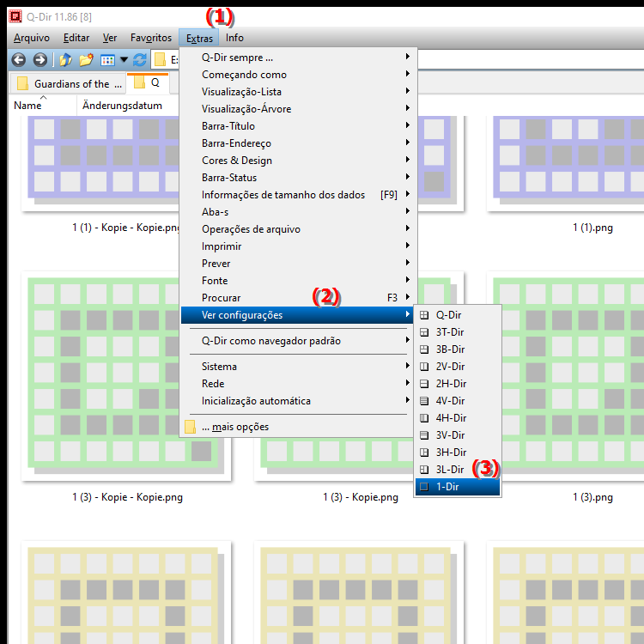644x644 pixels.
Task: Click the folder icon beside mais opções
Action: [x=190, y=427]
